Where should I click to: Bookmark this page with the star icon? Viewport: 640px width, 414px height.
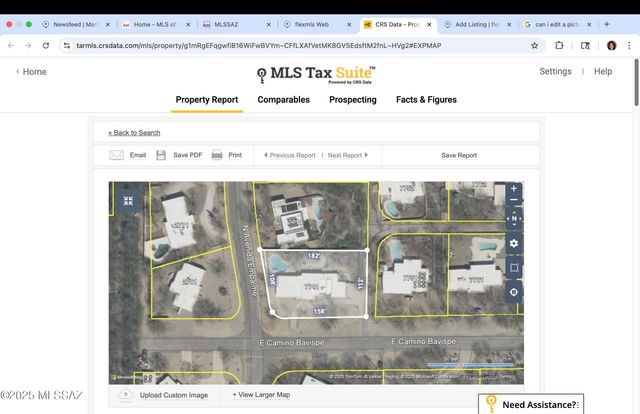[535, 45]
